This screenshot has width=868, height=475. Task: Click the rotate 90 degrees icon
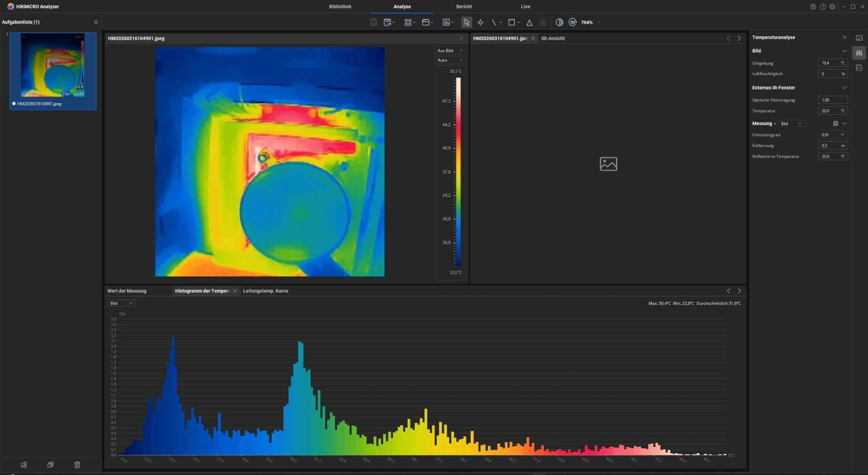pos(573,22)
